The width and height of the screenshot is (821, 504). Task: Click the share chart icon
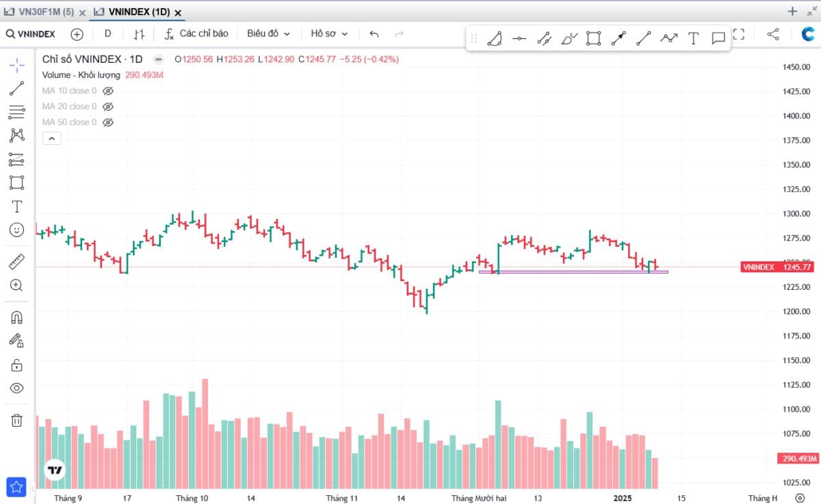(772, 34)
